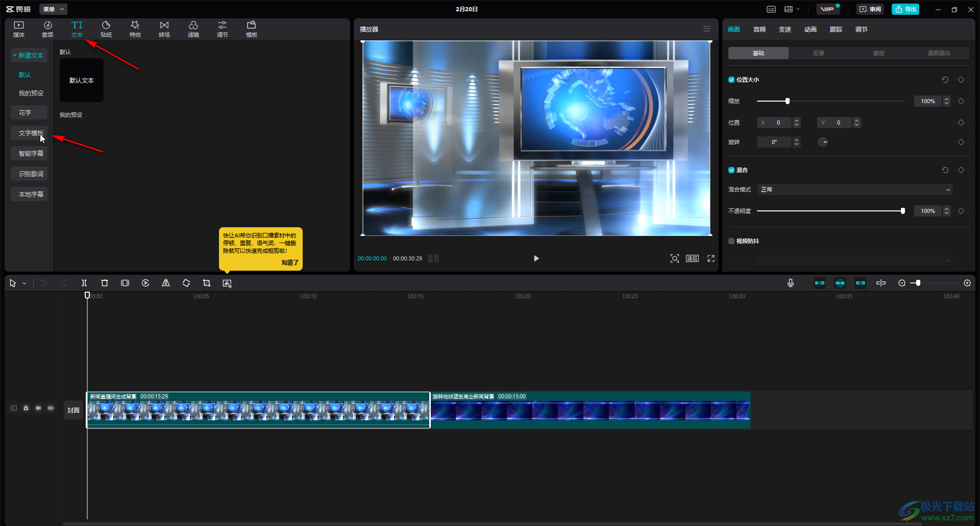Open the Audio (音频) panel

coord(47,29)
